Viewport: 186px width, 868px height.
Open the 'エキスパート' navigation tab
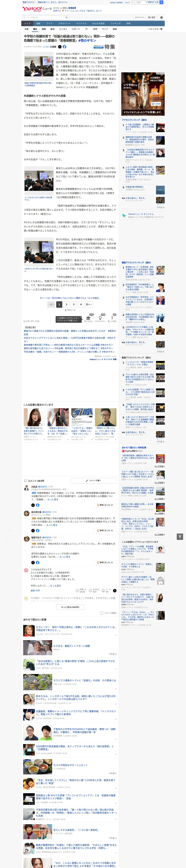(64, 23)
